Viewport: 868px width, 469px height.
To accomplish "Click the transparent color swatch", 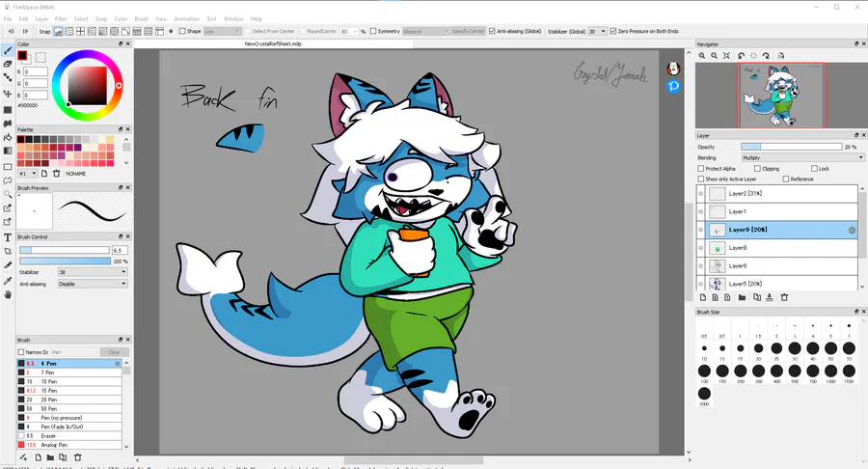I will (41, 58).
